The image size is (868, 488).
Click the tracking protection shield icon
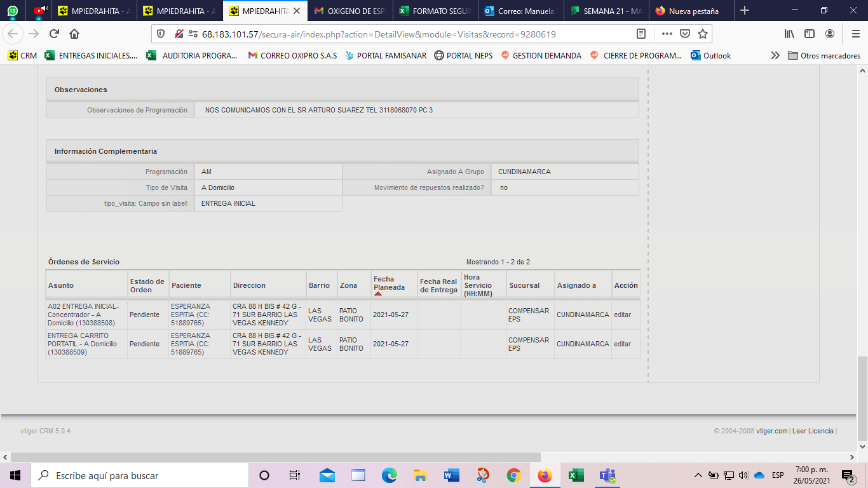click(x=161, y=34)
